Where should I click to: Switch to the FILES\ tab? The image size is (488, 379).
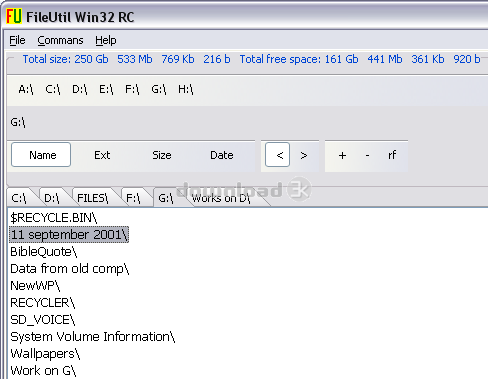click(93, 198)
